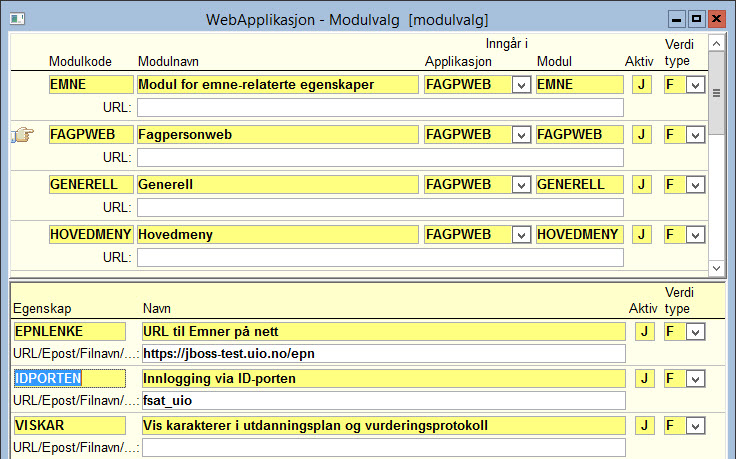Click the pointing hand marker beside FAGPWEB

click(23, 135)
